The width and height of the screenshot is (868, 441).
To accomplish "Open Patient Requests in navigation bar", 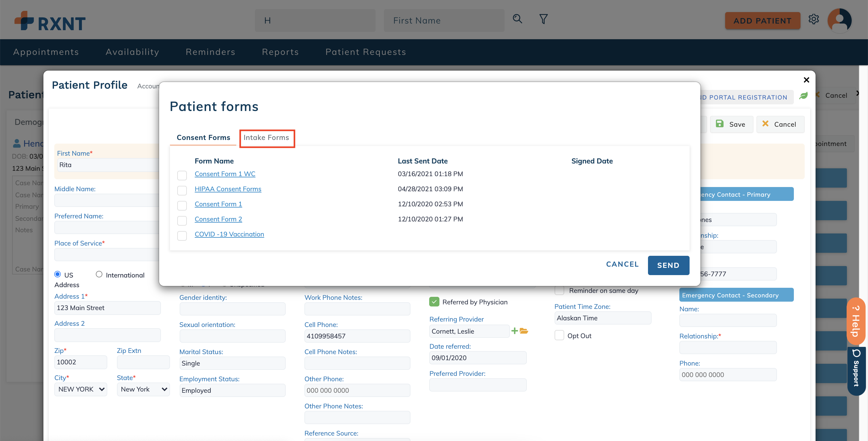I will coord(366,52).
